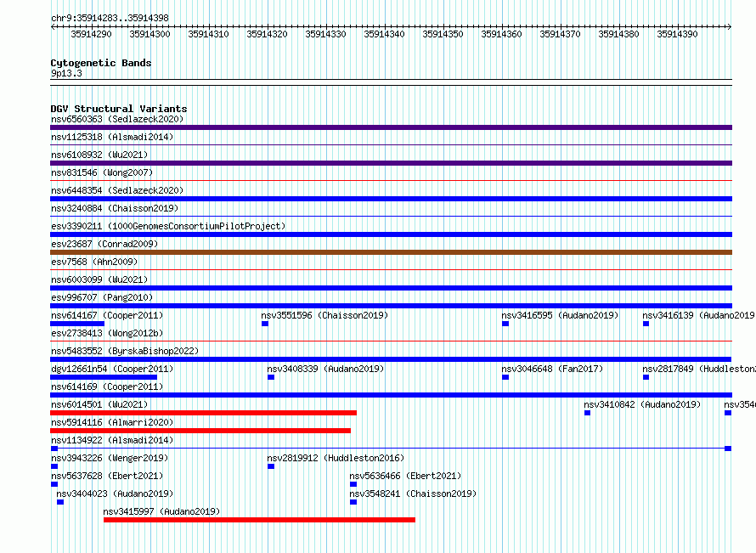Image resolution: width=756 pixels, height=553 pixels.
Task: Select marker under nsv3046648 Fan2017
Action: (505, 377)
